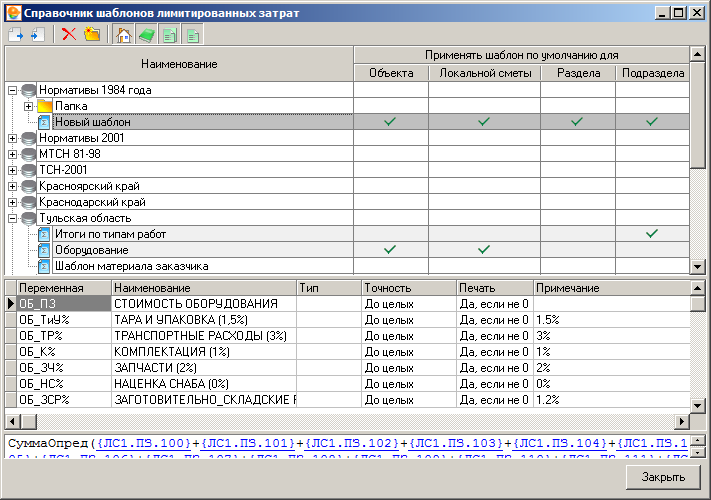Select the ТРАНСПОРТНЫЕ РАСХОДЫ (3%) cell
This screenshot has height=500, width=711.
(204, 336)
